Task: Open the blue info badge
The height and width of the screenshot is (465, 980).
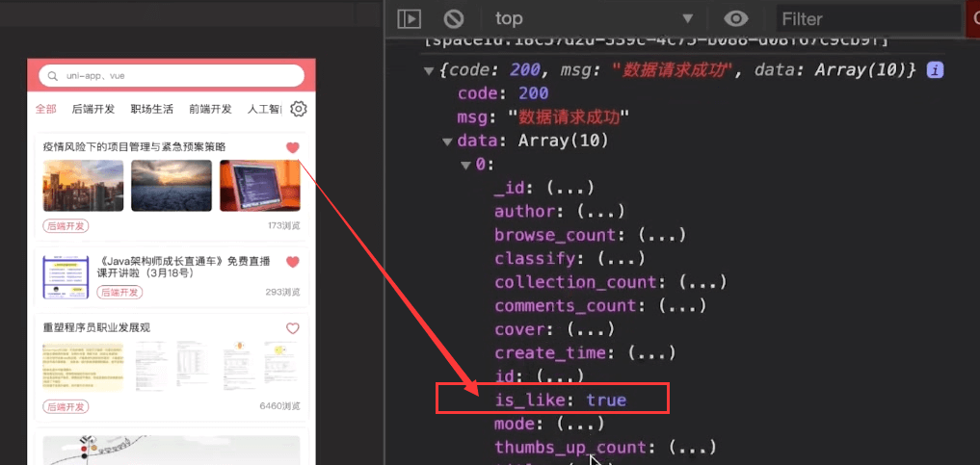Action: pos(935,70)
